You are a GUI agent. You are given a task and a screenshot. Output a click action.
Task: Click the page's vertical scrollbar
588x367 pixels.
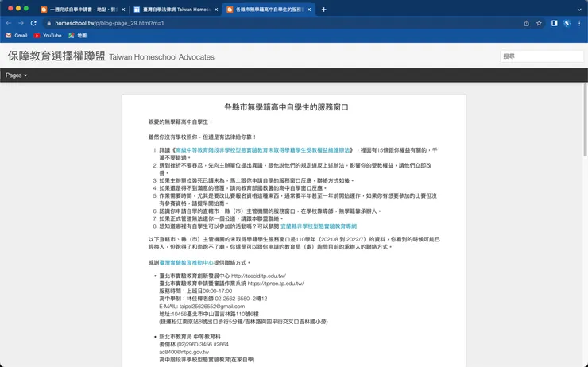click(x=586, y=120)
